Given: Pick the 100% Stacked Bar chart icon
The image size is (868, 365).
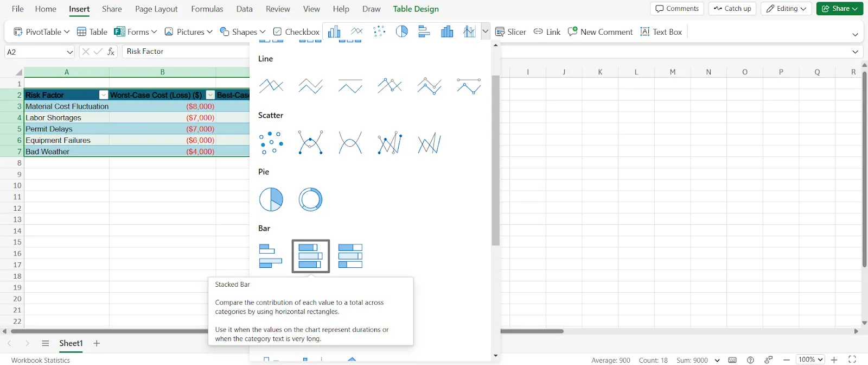Looking at the screenshot, I should (x=350, y=256).
